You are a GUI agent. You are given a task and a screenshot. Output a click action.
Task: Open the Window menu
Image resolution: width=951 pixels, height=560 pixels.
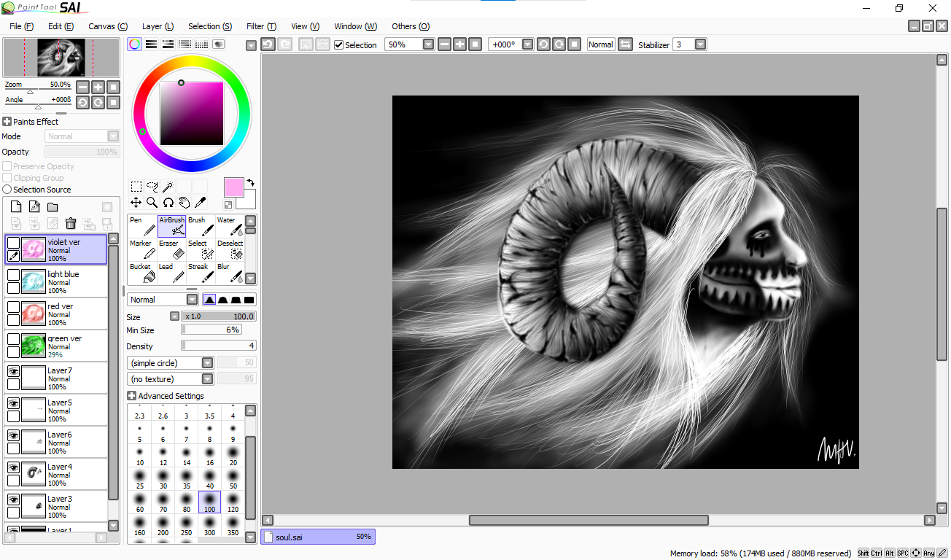(355, 26)
